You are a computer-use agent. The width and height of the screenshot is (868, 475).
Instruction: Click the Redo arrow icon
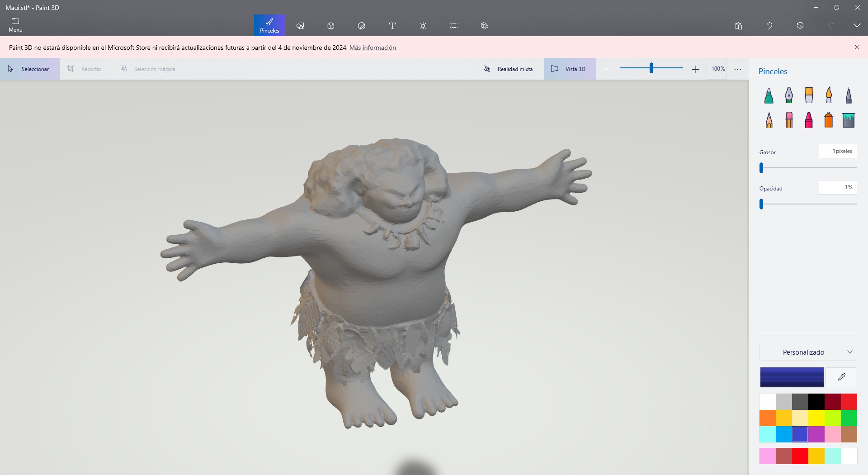(x=831, y=26)
